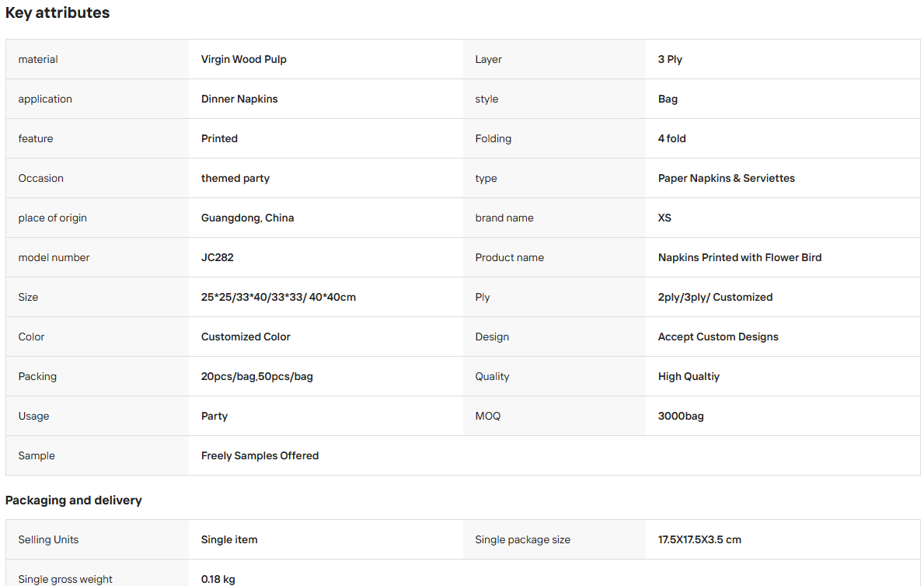Click the Key attributes heading
This screenshot has width=924, height=586.
pyautogui.click(x=58, y=13)
